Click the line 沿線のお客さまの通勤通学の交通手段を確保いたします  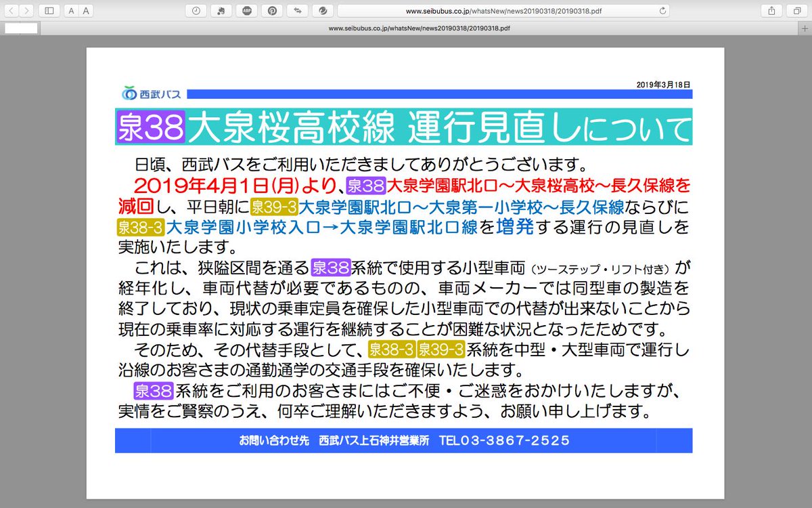pyautogui.click(x=321, y=372)
